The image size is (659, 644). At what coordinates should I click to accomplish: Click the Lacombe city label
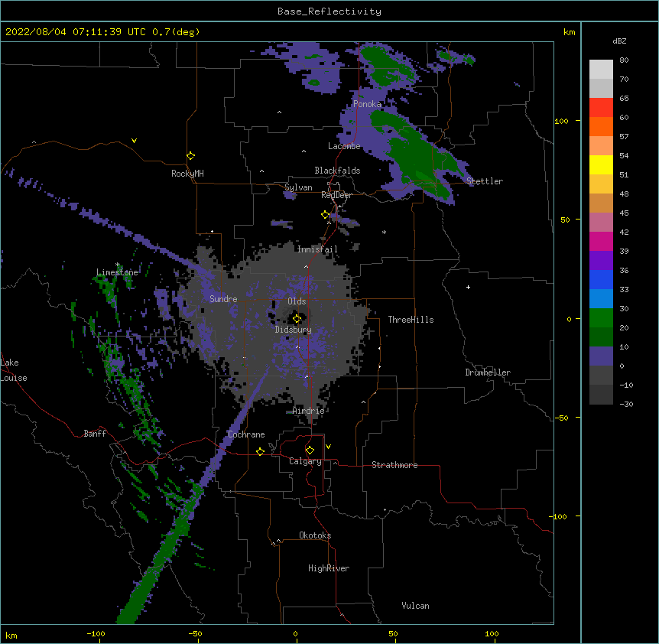coord(344,146)
